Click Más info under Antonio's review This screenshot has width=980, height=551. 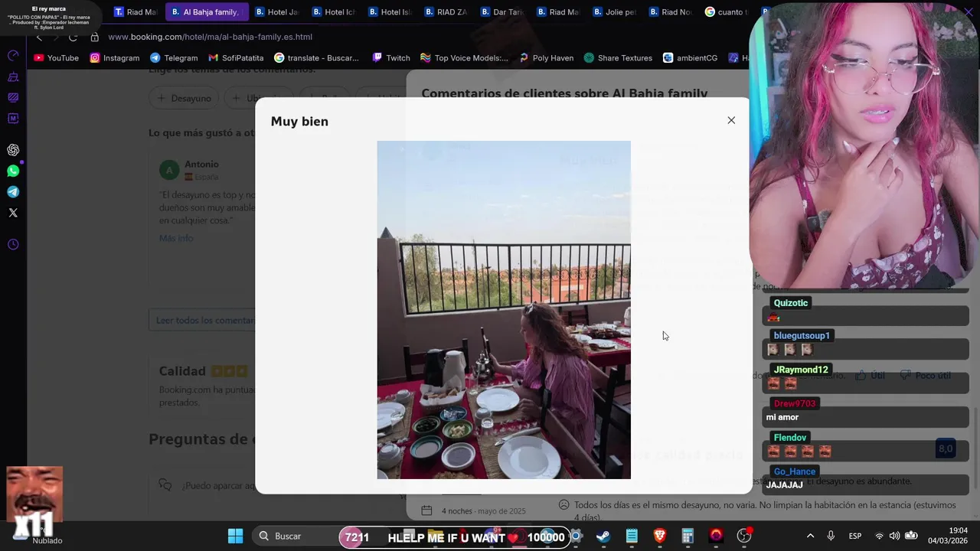[176, 238]
